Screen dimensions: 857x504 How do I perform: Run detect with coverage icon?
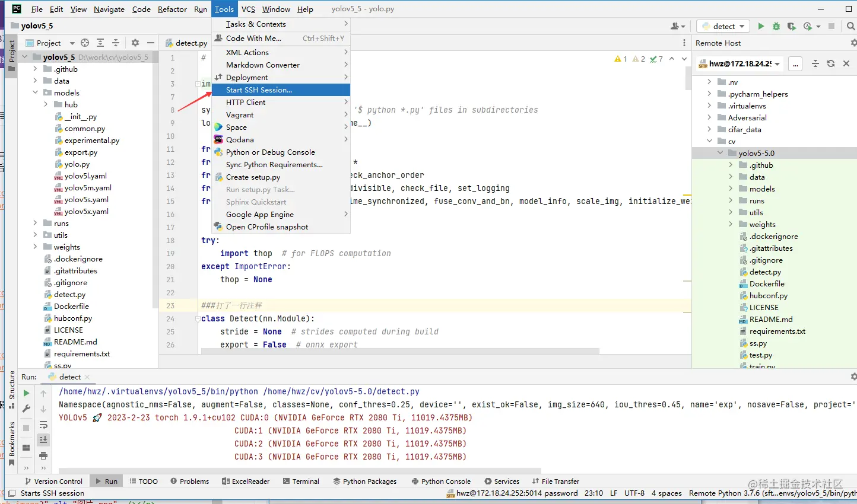[791, 26]
